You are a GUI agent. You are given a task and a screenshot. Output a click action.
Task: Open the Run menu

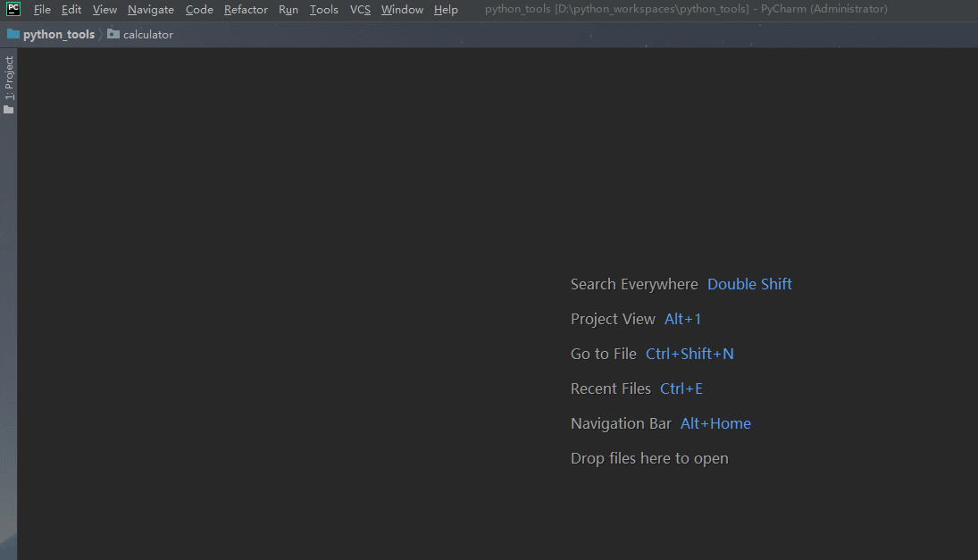[288, 9]
